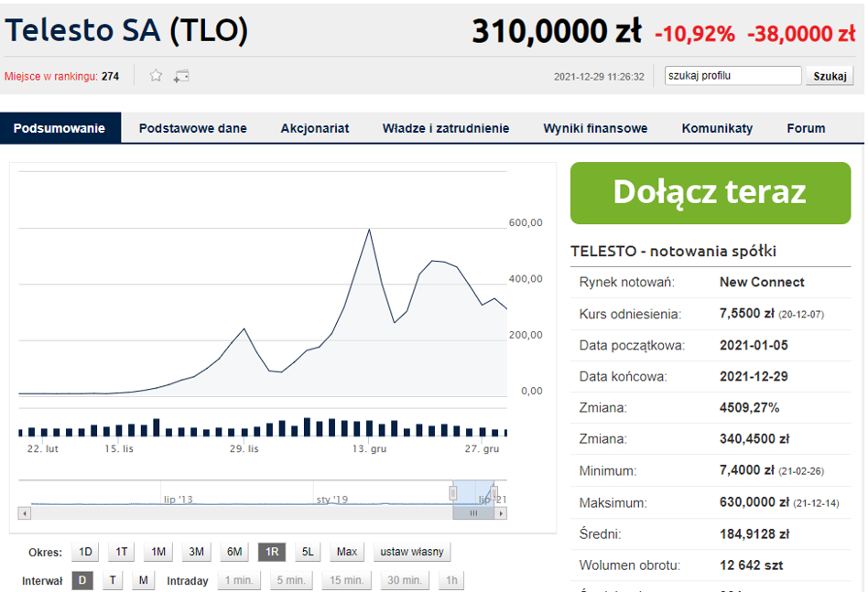Click the 7,4000 zł Minimum value
This screenshot has height=592, width=868.
coord(747,470)
